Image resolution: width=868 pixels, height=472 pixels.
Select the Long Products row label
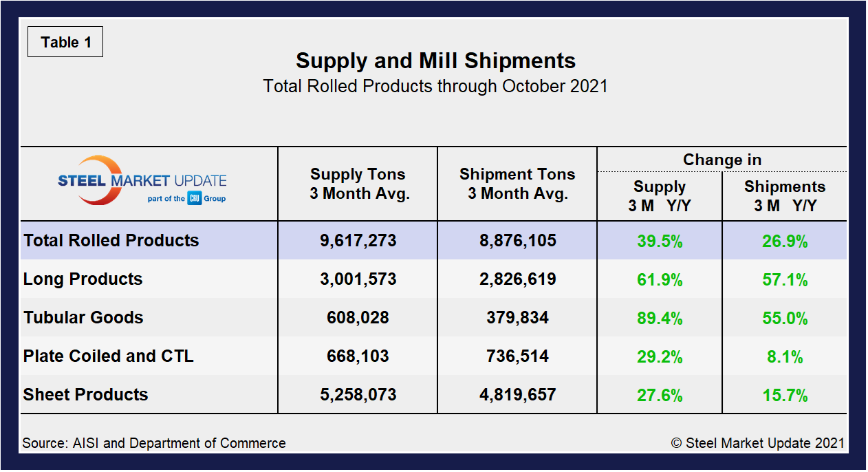[82, 279]
